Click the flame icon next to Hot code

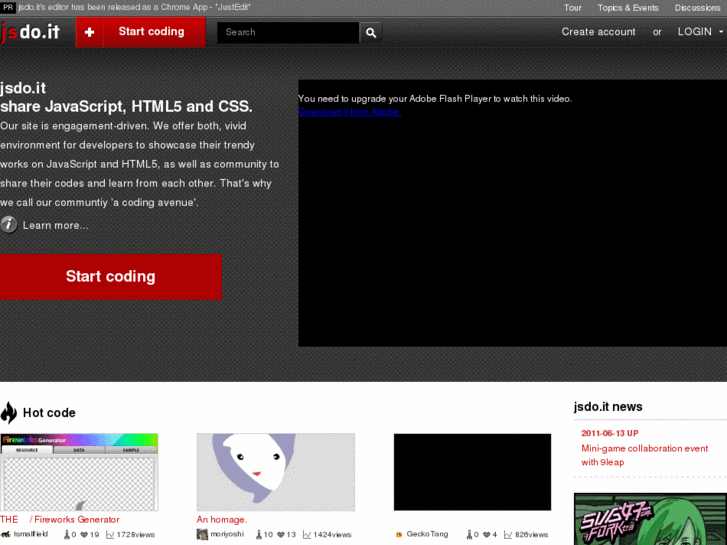(x=9, y=412)
